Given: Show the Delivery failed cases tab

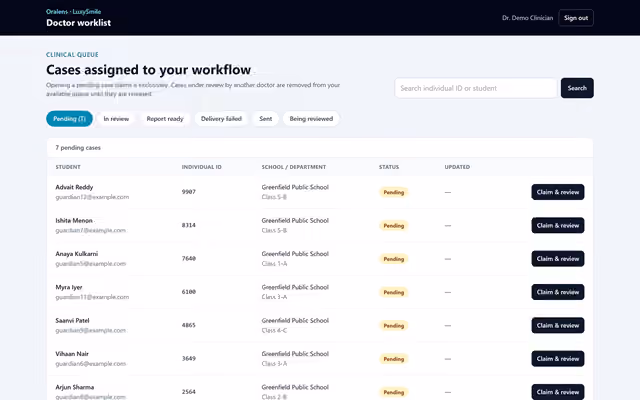Looking at the screenshot, I should point(221,119).
